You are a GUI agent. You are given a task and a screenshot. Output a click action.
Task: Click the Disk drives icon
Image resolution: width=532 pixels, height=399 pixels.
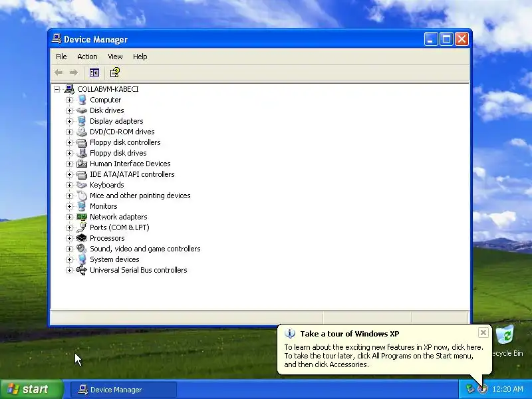(x=82, y=110)
